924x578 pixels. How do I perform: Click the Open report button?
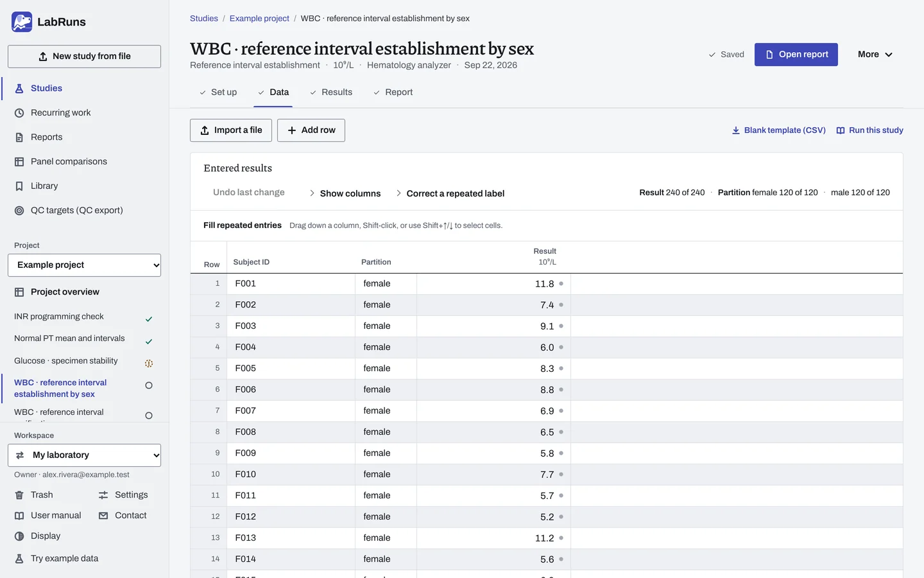click(x=796, y=55)
